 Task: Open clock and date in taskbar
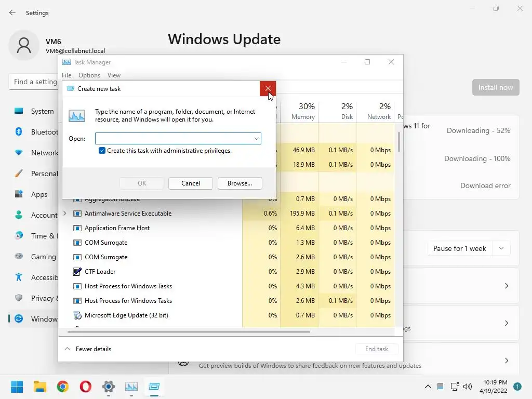pyautogui.click(x=494, y=387)
